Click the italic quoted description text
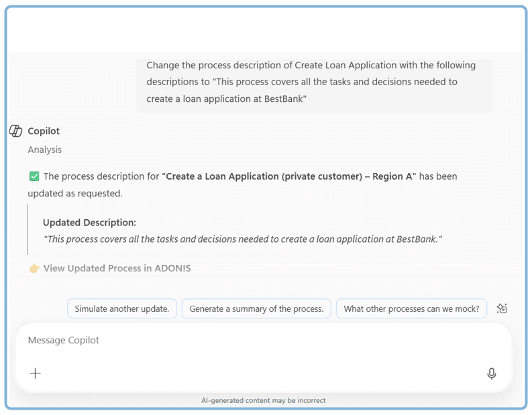Viewport: 532px width, 415px height. 243,239
